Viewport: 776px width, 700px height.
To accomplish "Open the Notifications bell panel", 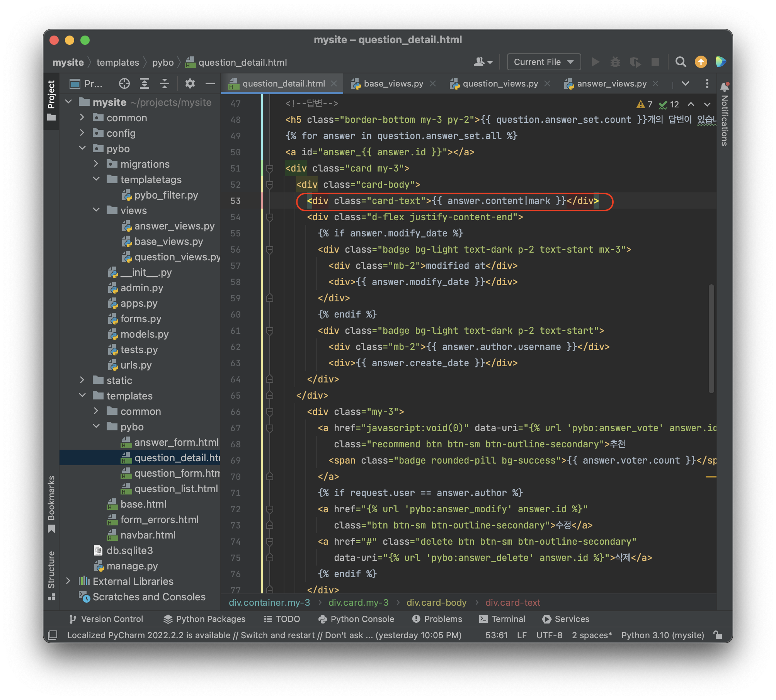I will coord(725,87).
